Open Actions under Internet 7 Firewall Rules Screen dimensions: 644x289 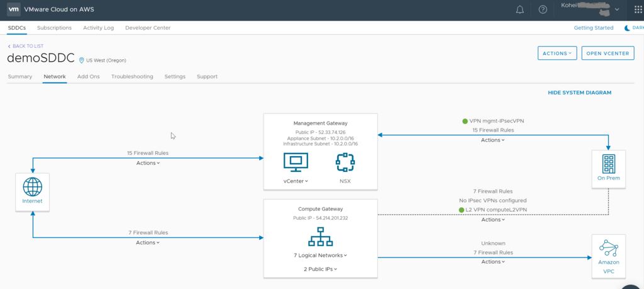tap(148, 242)
